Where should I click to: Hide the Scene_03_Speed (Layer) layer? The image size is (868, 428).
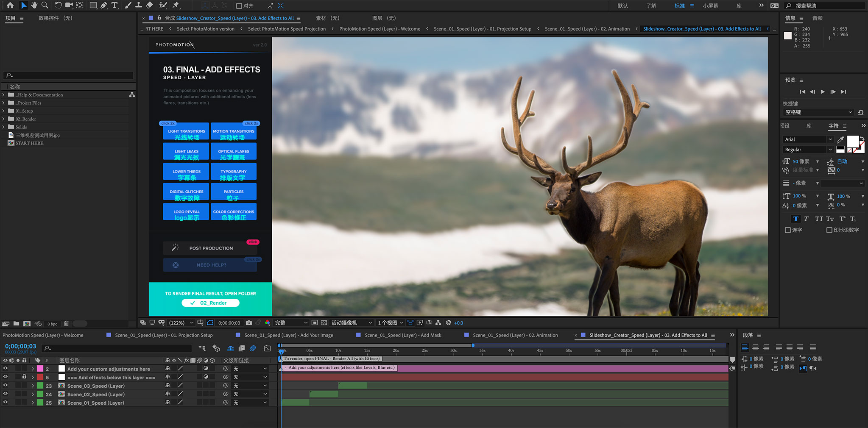click(x=6, y=385)
